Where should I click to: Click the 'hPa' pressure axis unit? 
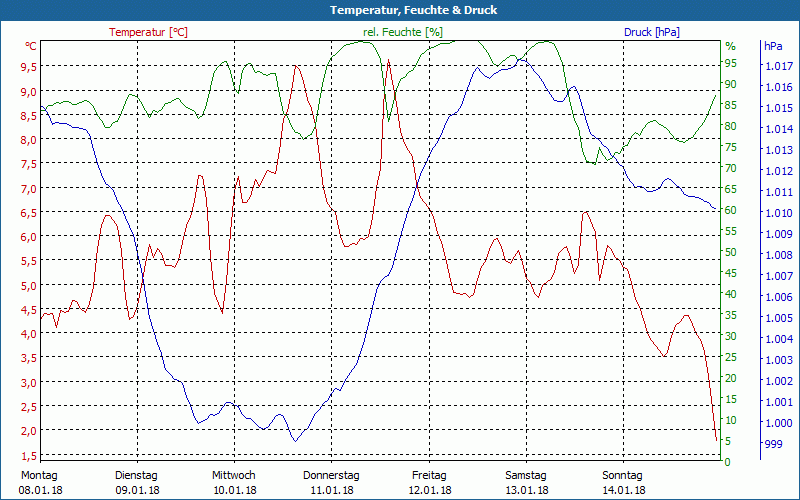(x=773, y=46)
